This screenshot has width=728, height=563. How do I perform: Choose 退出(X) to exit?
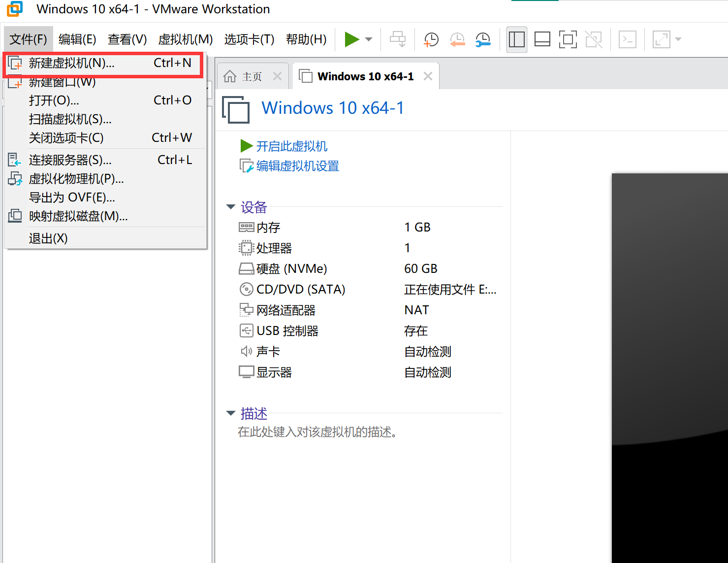(105, 238)
